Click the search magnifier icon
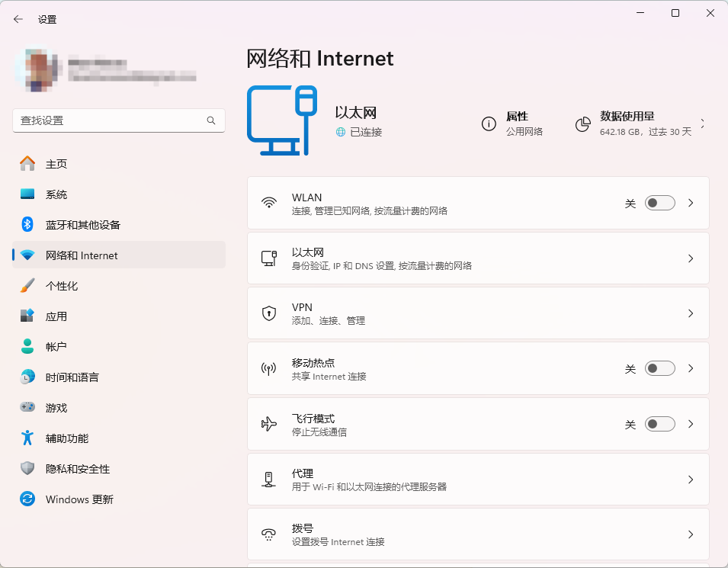 211,120
